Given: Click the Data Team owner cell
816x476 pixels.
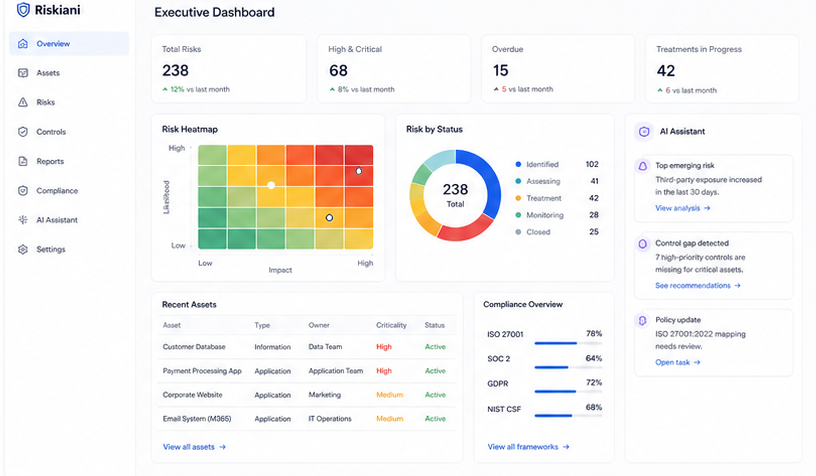Looking at the screenshot, I should coord(325,347).
